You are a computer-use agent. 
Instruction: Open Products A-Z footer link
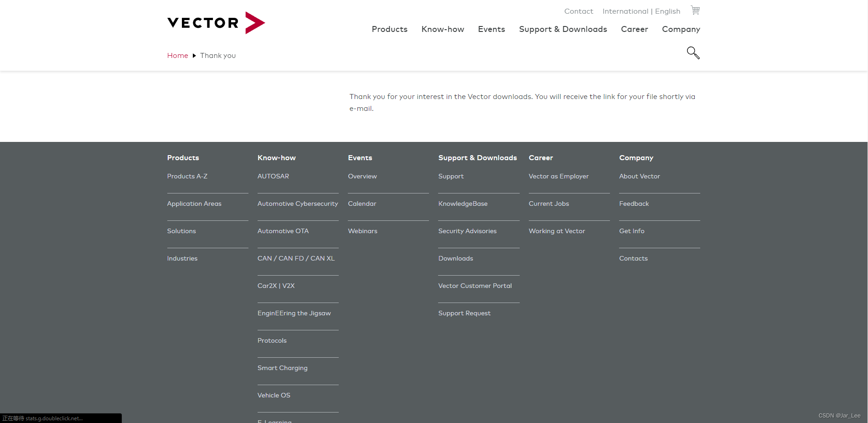tap(187, 176)
